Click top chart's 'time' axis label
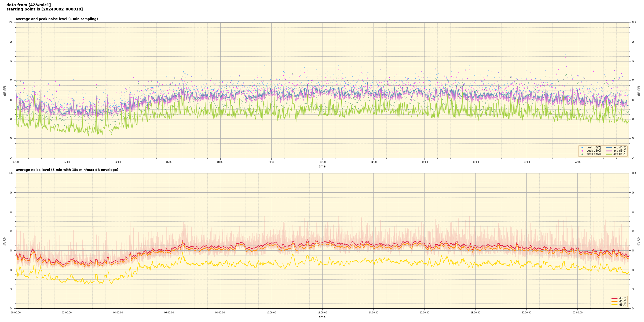Viewport: 644px width, 322px height. pyautogui.click(x=322, y=166)
